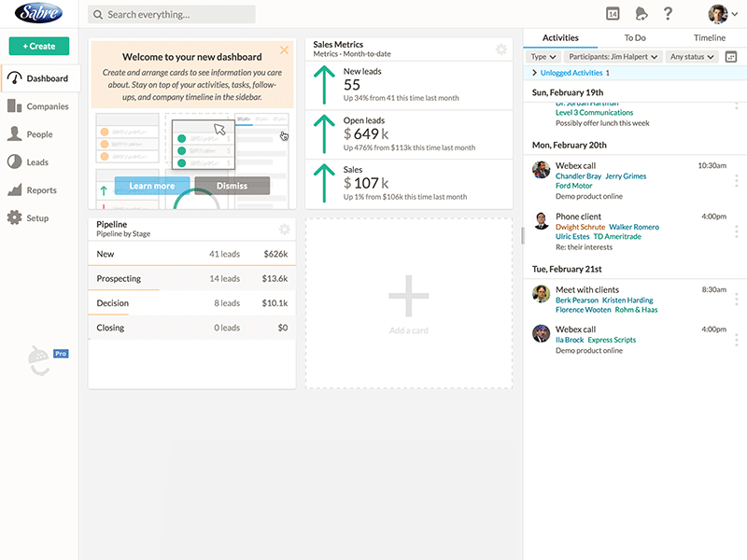747x560 pixels.
Task: Open options menu for Meet with clients
Action: [x=736, y=299]
